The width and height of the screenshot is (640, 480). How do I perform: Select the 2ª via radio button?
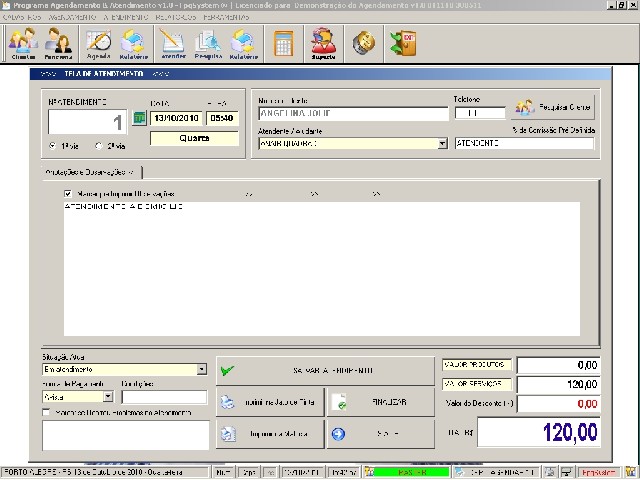98,146
